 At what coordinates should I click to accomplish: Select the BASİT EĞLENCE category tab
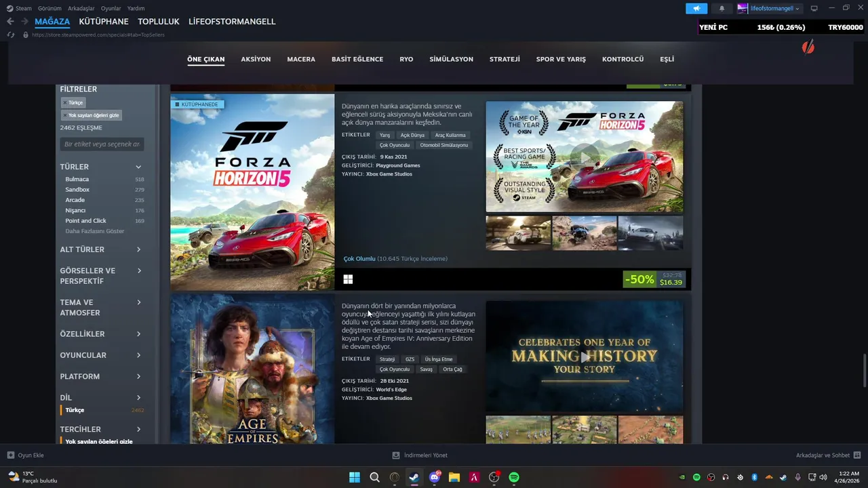(357, 59)
